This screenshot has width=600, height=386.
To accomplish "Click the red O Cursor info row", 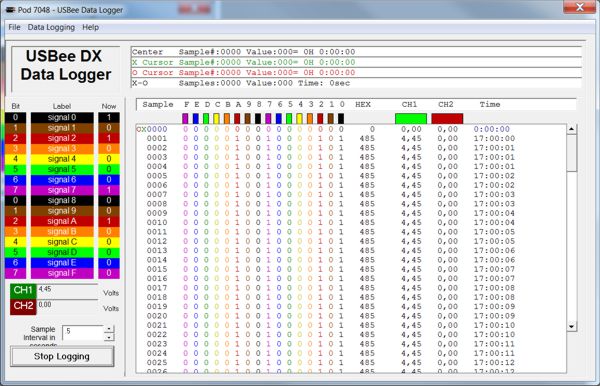I will click(x=356, y=73).
